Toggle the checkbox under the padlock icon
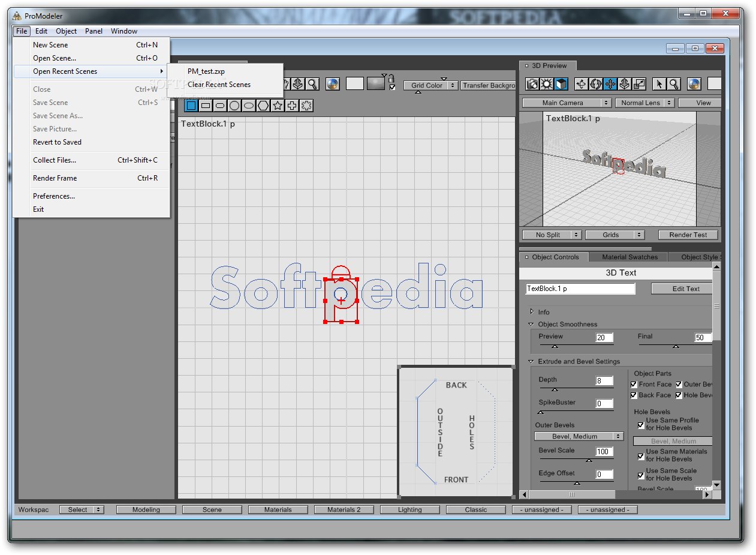This screenshot has width=756, height=555. coord(392,88)
